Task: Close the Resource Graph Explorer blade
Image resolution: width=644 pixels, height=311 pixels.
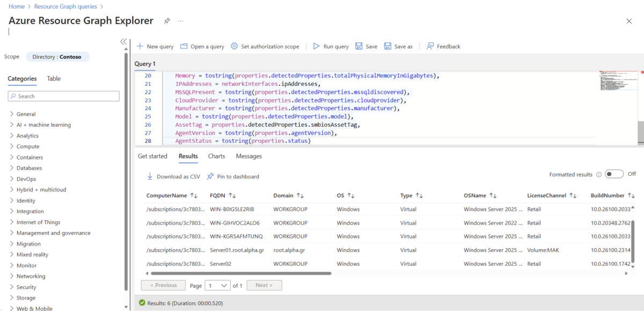Action: click(629, 21)
